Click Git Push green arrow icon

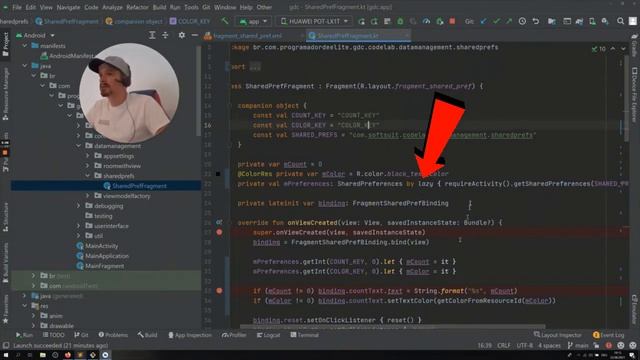pyautogui.click(x=509, y=21)
